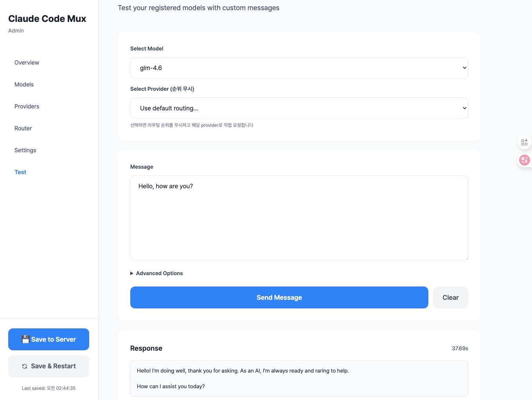Click the Save & Restart button
Image resolution: width=532 pixels, height=400 pixels.
(49, 366)
